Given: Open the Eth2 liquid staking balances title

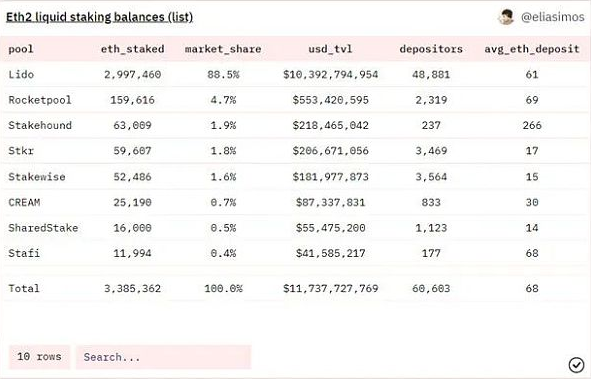Looking at the screenshot, I should coord(100,17).
